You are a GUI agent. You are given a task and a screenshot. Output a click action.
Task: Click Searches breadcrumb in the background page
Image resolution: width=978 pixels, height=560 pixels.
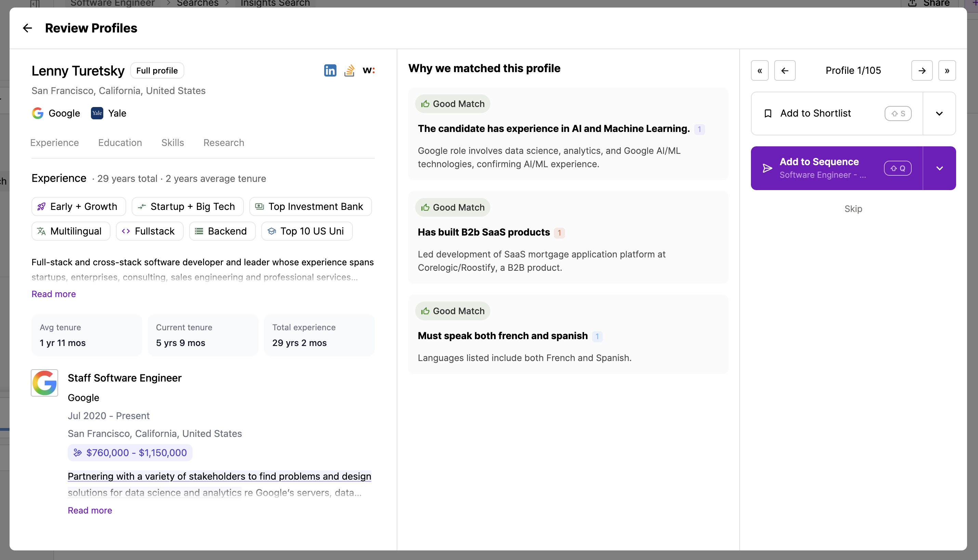(198, 3)
